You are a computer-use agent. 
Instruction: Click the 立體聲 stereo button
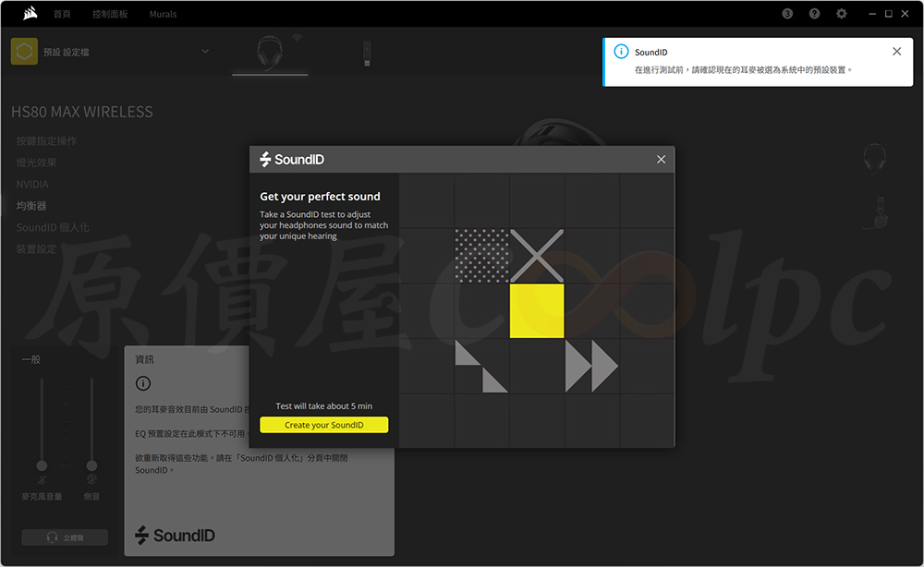click(65, 537)
